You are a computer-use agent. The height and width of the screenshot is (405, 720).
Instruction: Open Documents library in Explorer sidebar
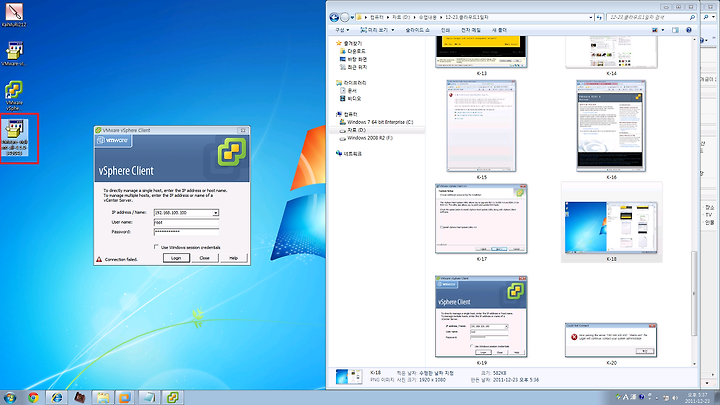click(348, 90)
